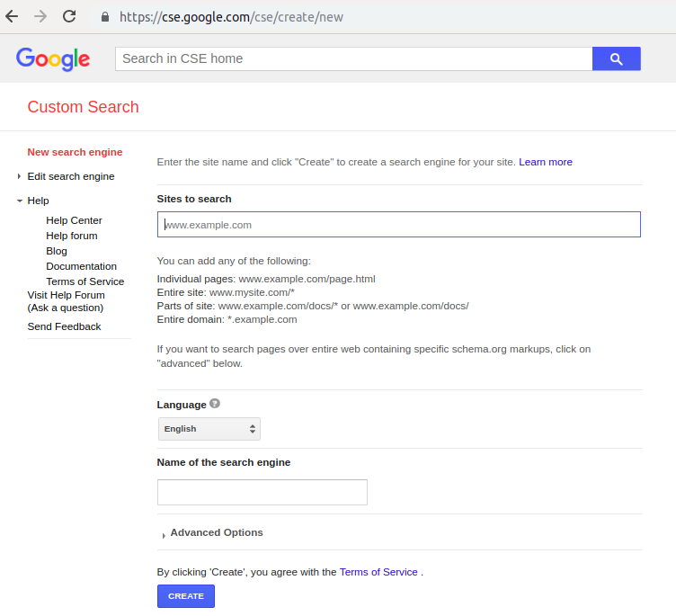Click the Name of the search engine field
This screenshot has height=616, width=676.
[262, 492]
